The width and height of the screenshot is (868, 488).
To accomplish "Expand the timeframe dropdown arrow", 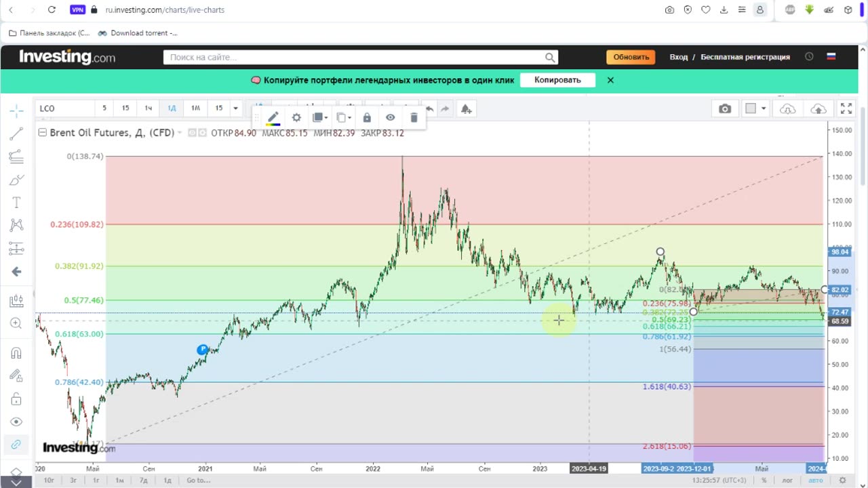I will point(235,108).
